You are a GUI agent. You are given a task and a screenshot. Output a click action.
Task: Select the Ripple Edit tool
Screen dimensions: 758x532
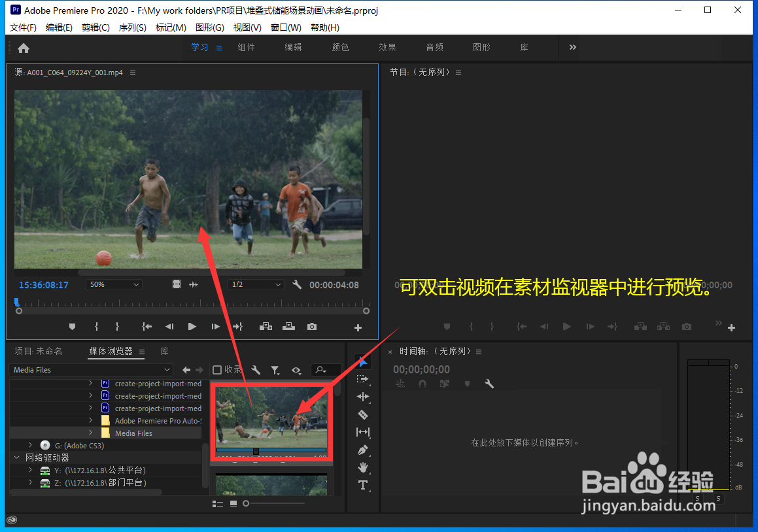click(x=364, y=397)
